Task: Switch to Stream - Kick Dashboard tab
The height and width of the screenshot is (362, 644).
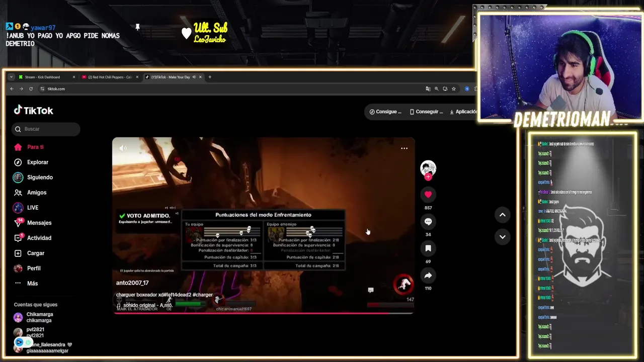Action: coord(46,77)
